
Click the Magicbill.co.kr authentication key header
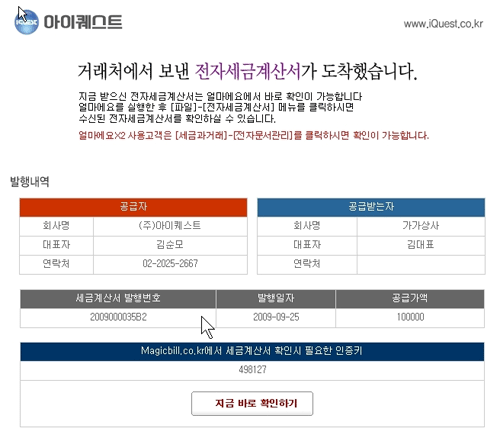[252, 351]
